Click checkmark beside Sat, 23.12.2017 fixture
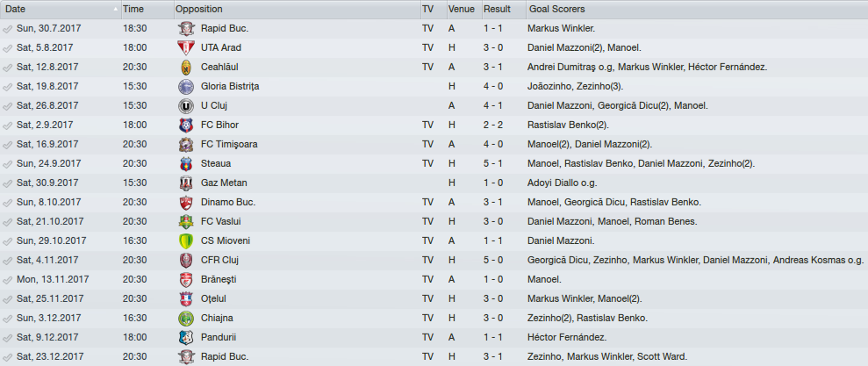This screenshot has width=868, height=366. (7, 356)
